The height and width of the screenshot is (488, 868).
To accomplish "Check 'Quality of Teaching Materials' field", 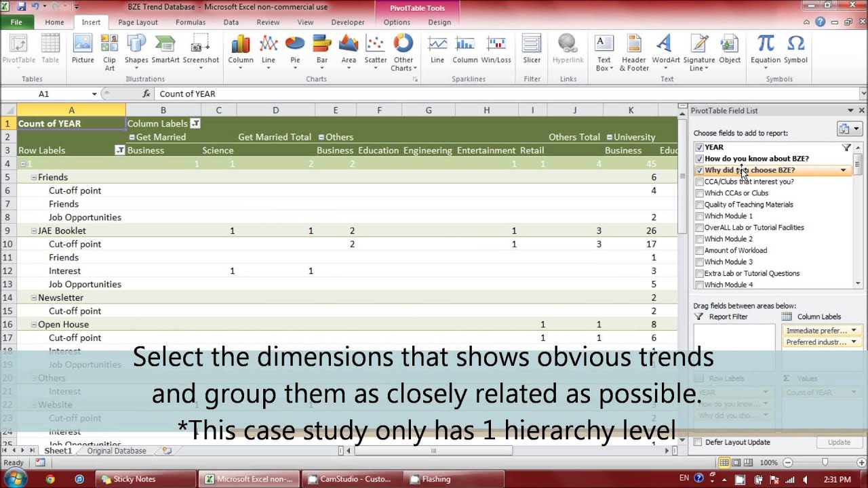I will 699,205.
